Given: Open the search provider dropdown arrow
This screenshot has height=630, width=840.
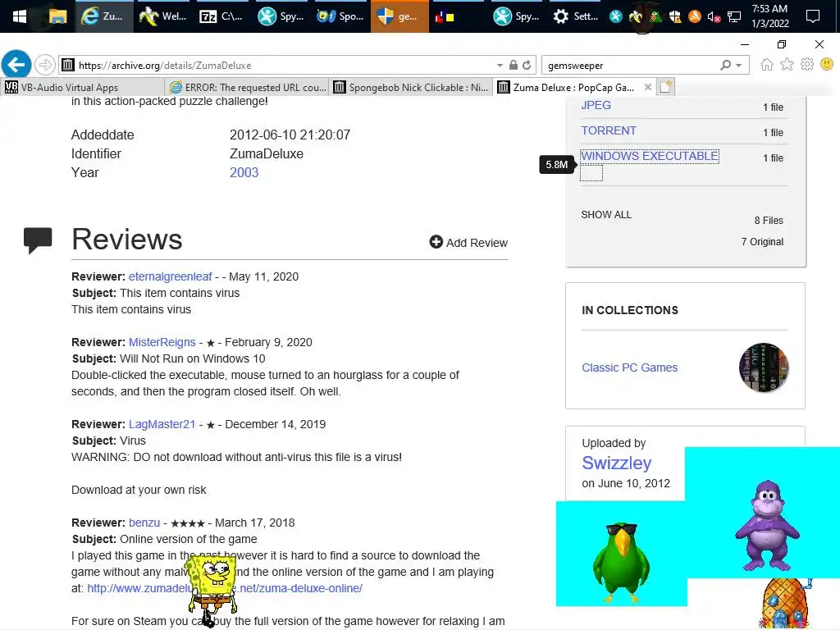Looking at the screenshot, I should coord(739,66).
